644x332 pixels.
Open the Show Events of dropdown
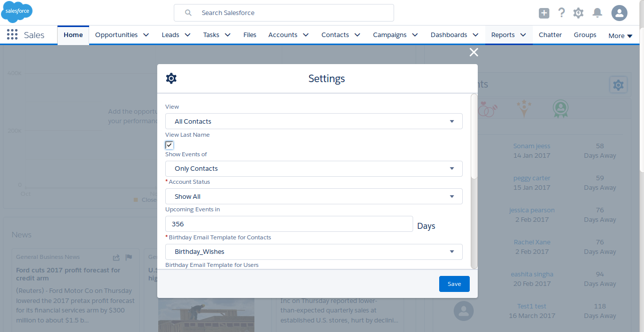coord(313,168)
